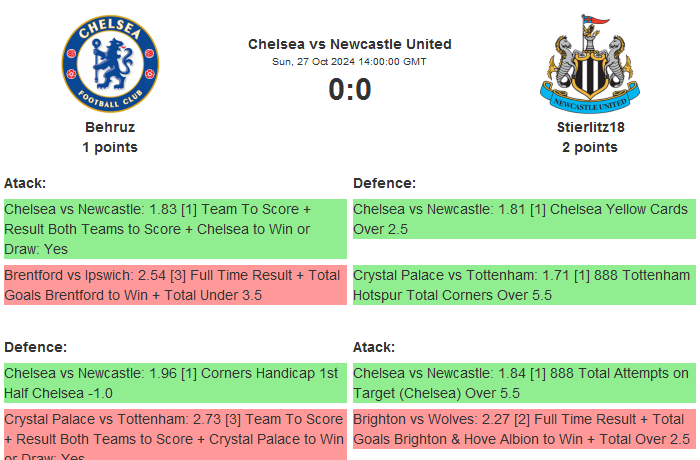This screenshot has width=700, height=460.
Task: Select the Total Attempts on Target bet
Action: (x=523, y=383)
